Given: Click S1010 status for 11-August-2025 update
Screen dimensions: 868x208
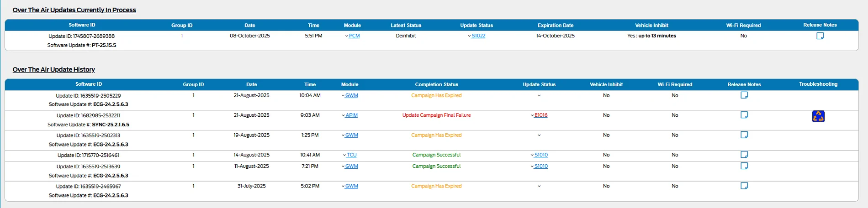Looking at the screenshot, I should point(541,166).
